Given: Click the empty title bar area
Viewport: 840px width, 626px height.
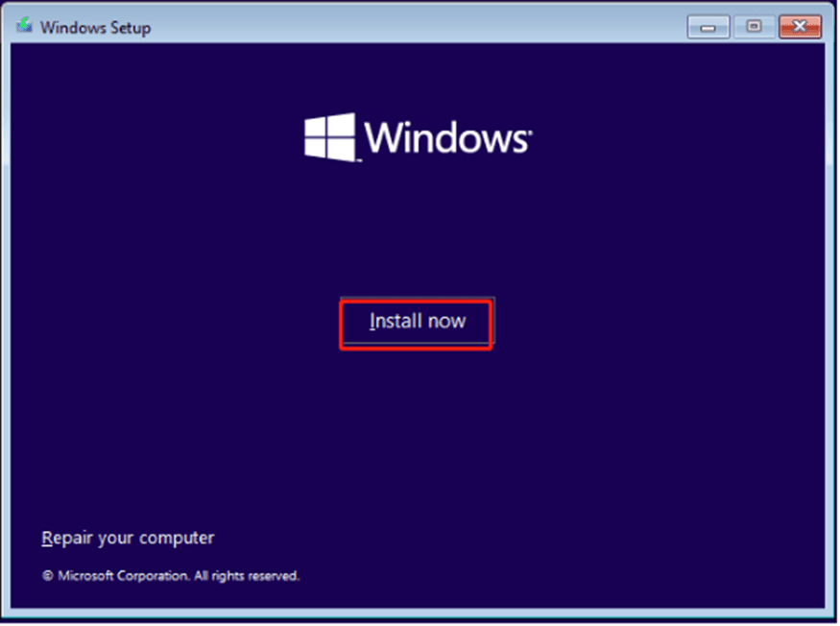Looking at the screenshot, I should click(x=413, y=27).
